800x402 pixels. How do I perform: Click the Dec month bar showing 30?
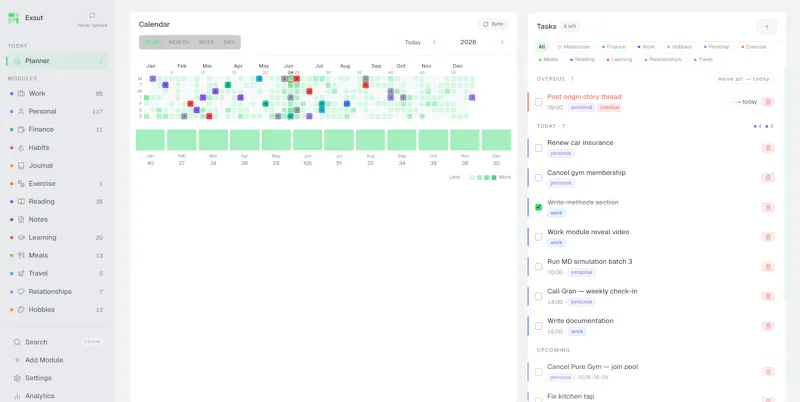click(x=496, y=140)
